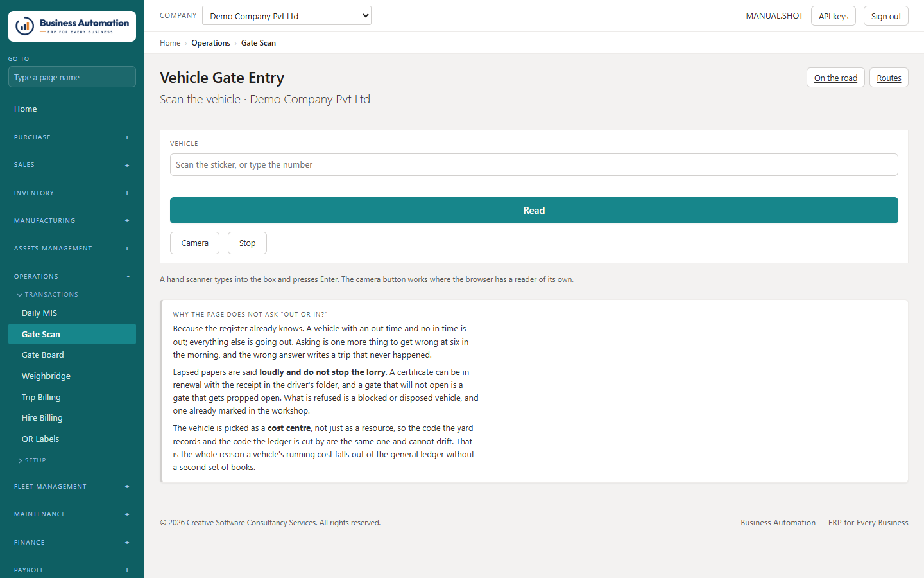Expand the Inventory sidebar section
Image resolution: width=924 pixels, height=578 pixels.
pos(72,193)
